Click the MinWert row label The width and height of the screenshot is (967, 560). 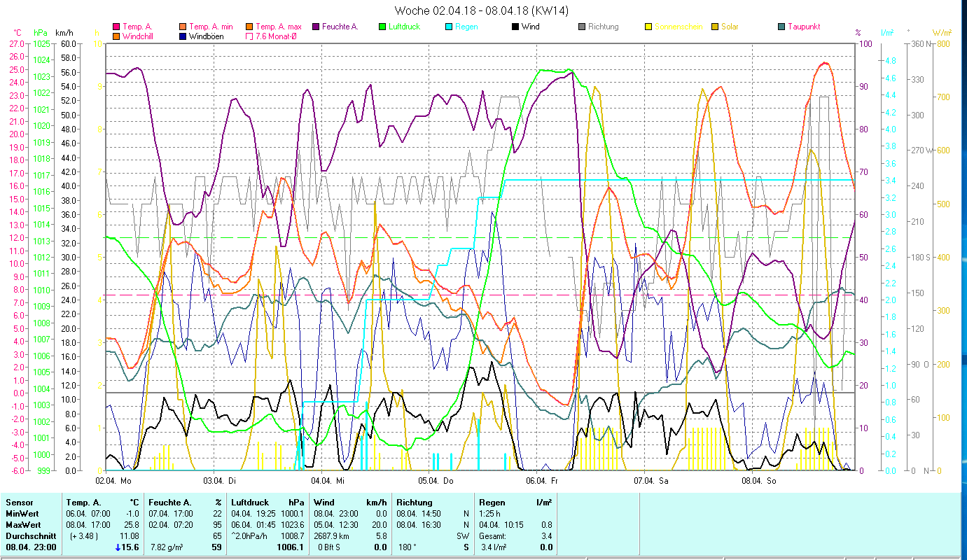tap(22, 514)
